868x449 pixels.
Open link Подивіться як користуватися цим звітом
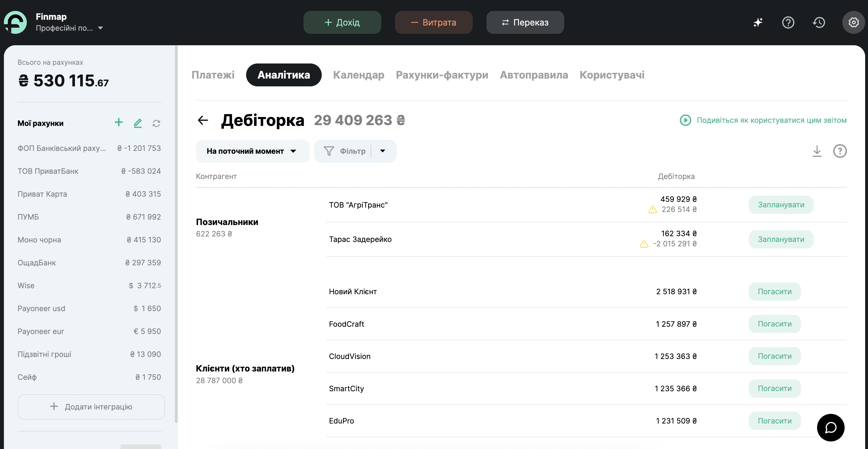click(x=772, y=120)
